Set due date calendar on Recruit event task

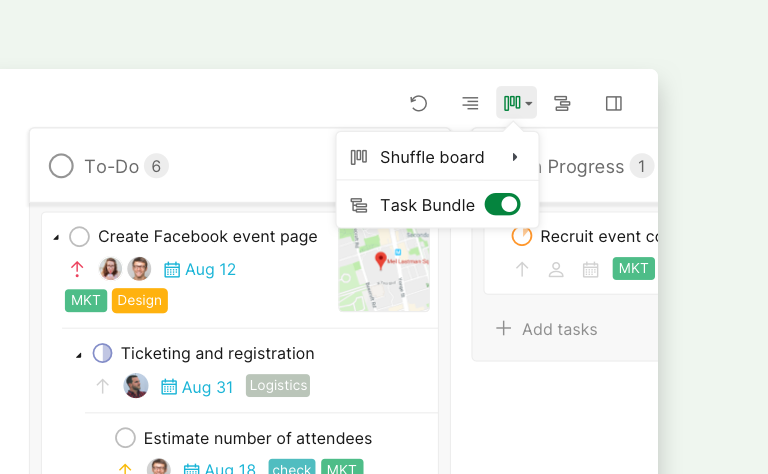591,269
